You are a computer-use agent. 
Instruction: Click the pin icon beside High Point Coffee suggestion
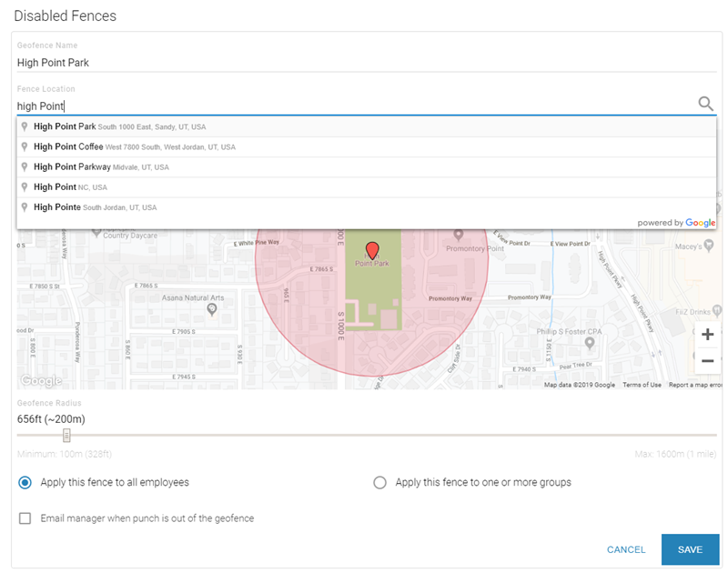click(x=23, y=146)
